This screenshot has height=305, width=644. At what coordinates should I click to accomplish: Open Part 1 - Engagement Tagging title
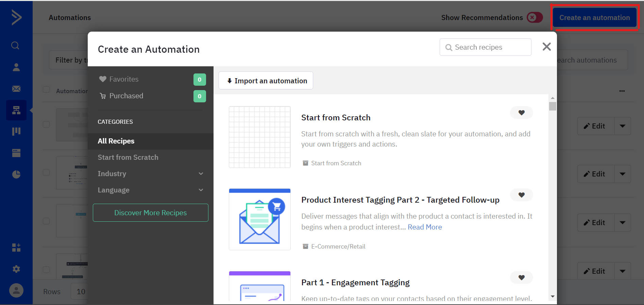[x=355, y=283]
